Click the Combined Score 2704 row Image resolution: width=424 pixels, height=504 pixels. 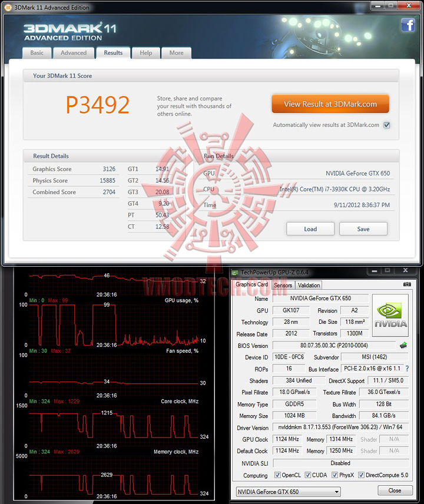tap(74, 192)
